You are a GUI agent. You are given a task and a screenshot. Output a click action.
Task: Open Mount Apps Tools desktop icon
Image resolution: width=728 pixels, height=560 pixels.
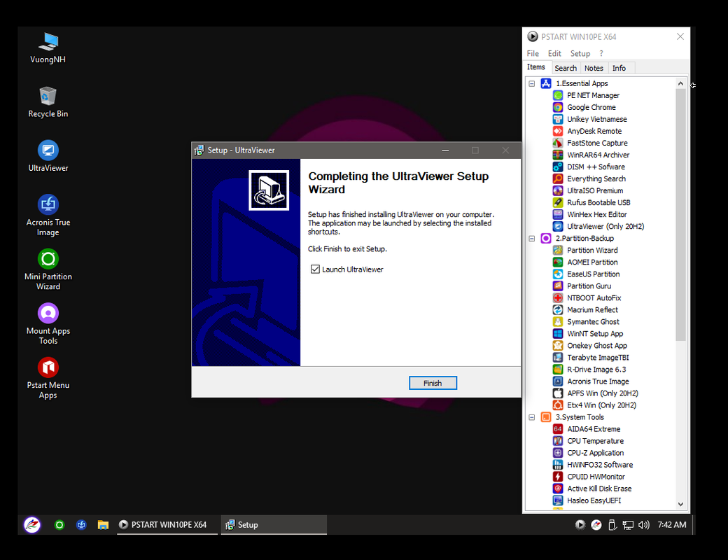tap(48, 324)
